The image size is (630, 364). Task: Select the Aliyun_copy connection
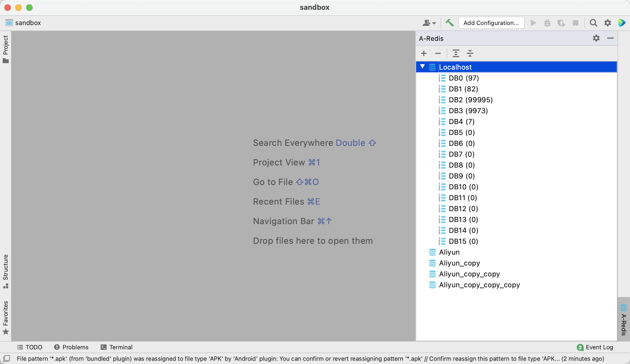point(459,263)
